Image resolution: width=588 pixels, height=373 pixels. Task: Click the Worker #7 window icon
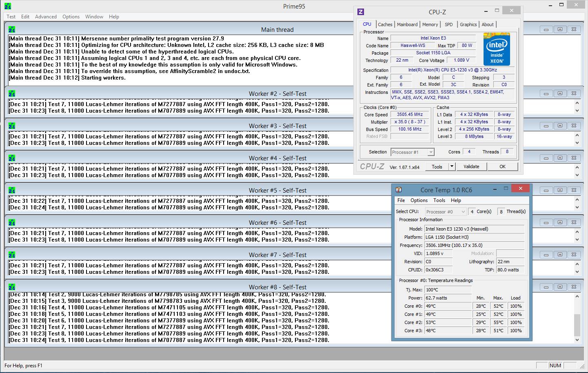pos(12,255)
